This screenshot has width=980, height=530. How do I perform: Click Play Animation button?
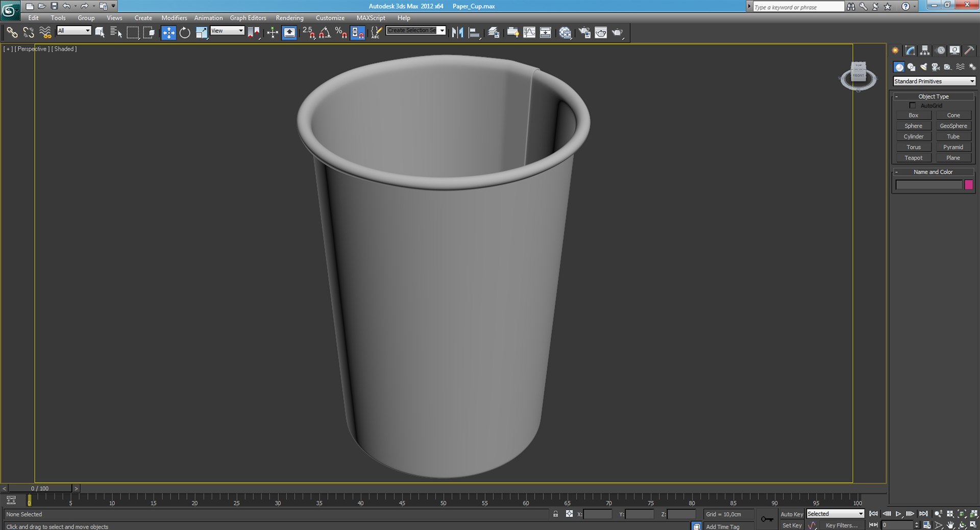point(899,514)
